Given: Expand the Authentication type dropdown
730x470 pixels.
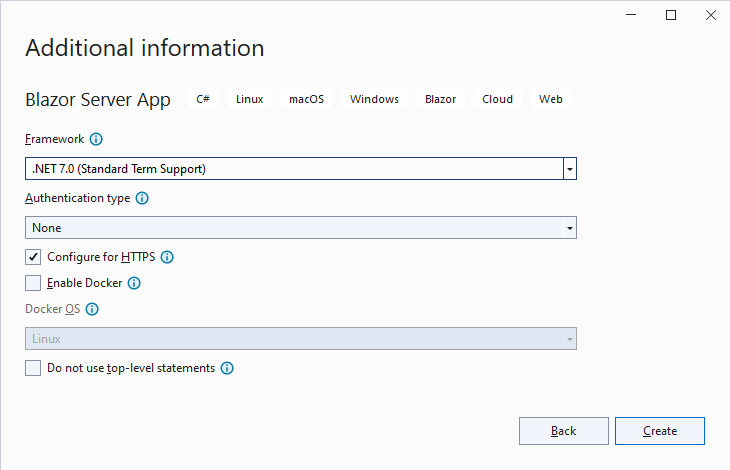Looking at the screenshot, I should point(301,228).
